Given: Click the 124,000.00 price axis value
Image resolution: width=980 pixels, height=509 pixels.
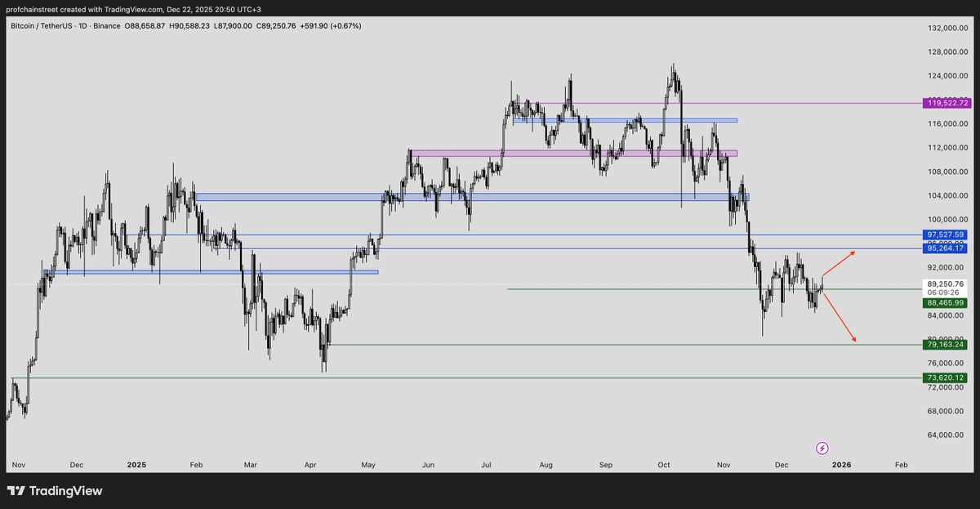Looking at the screenshot, I should 947,76.
